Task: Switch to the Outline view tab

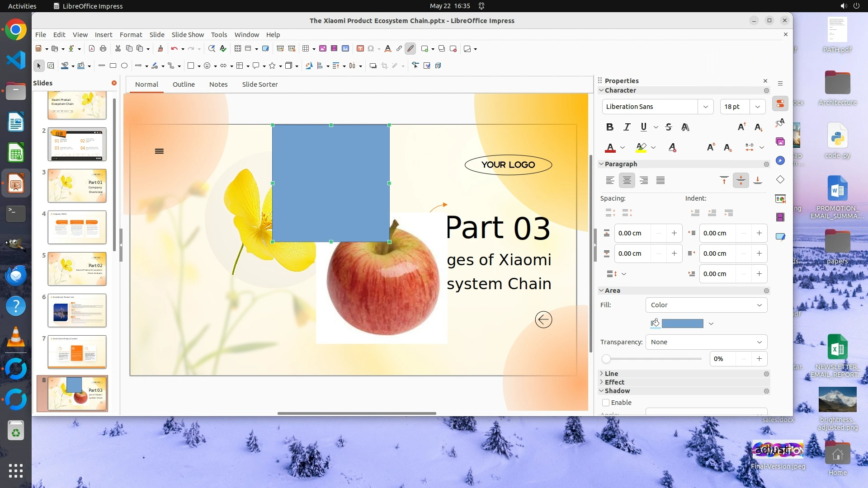Action: [x=184, y=84]
